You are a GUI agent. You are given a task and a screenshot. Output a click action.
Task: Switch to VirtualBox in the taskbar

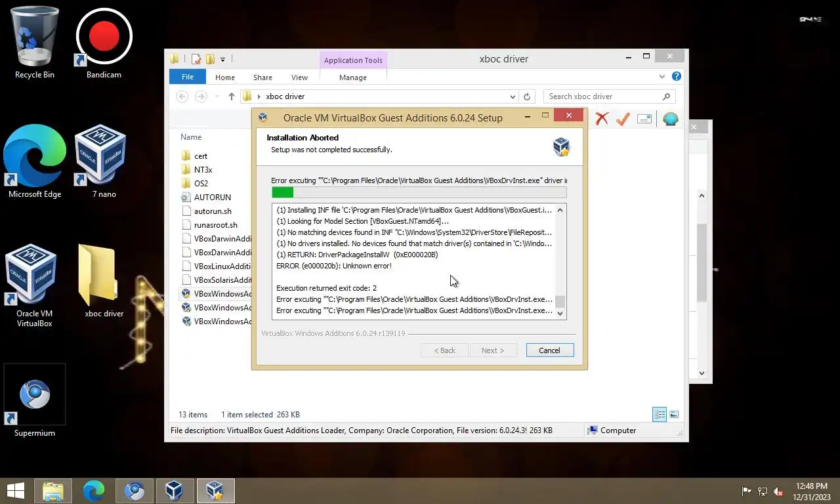pos(175,490)
